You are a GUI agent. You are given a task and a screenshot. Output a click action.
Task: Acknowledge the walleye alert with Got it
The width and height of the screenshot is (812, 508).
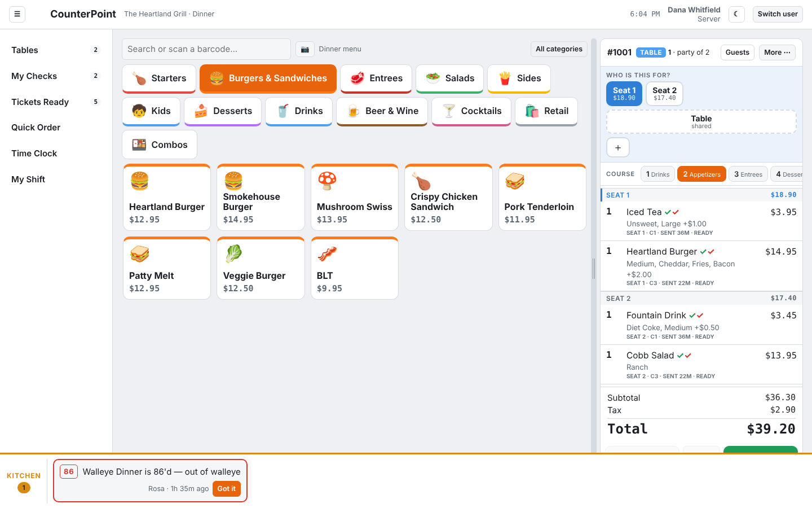pos(227,489)
